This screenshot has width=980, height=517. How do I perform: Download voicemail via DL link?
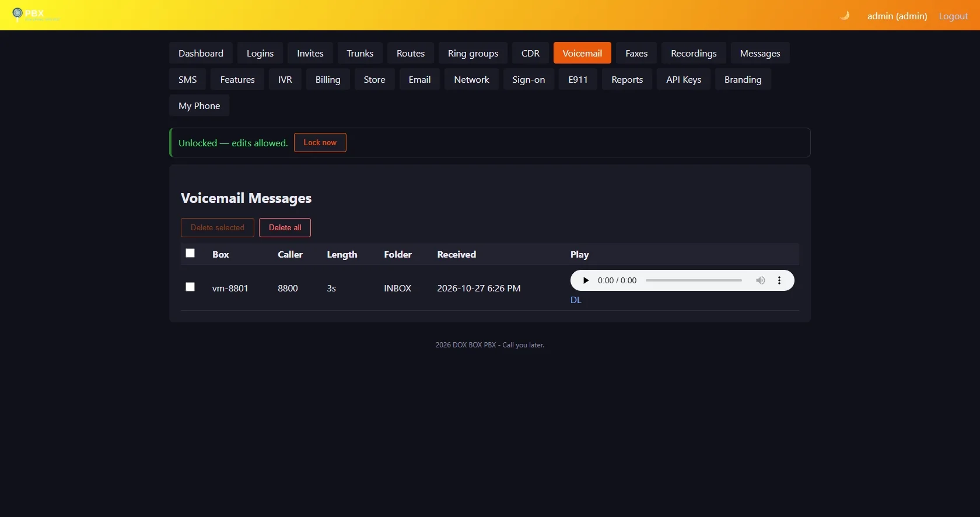tap(576, 300)
